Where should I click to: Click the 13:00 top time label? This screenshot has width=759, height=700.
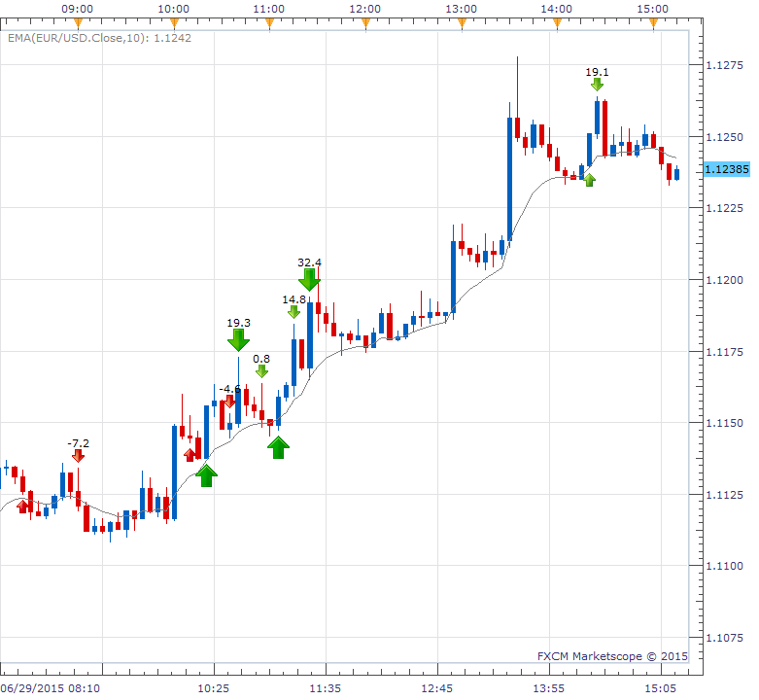pyautogui.click(x=462, y=9)
